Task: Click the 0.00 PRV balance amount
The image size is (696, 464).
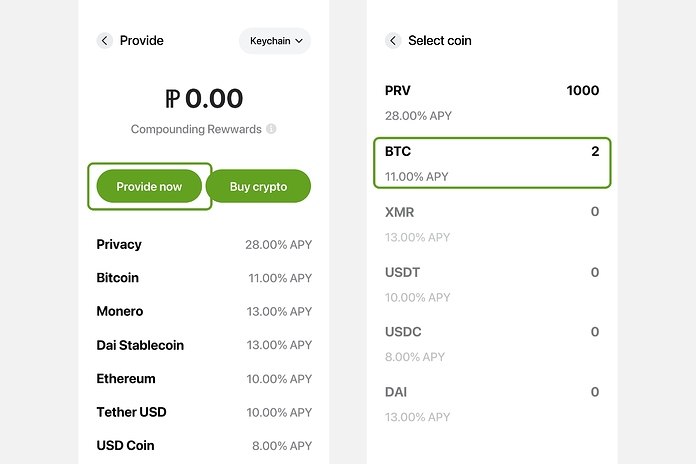Action: 204,99
